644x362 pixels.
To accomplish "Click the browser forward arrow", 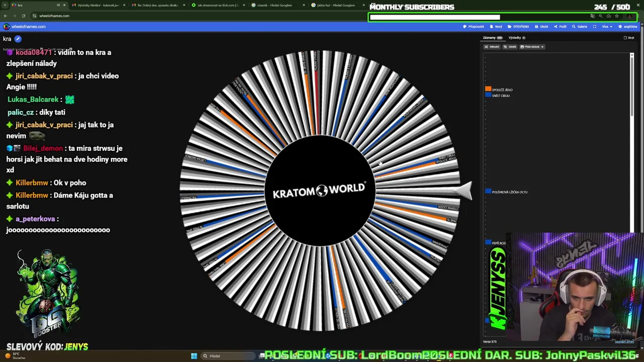I will click(x=14, y=16).
